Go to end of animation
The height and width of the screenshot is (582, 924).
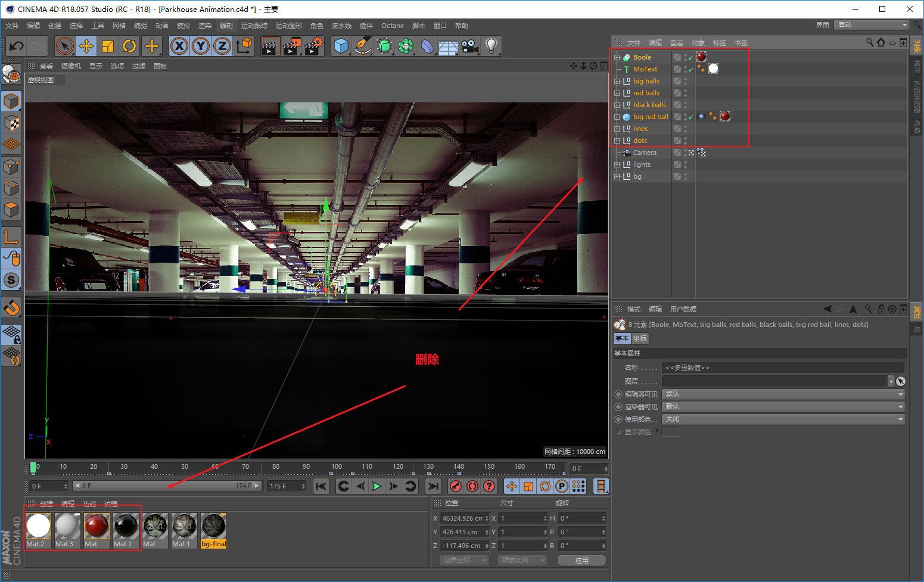tap(433, 486)
